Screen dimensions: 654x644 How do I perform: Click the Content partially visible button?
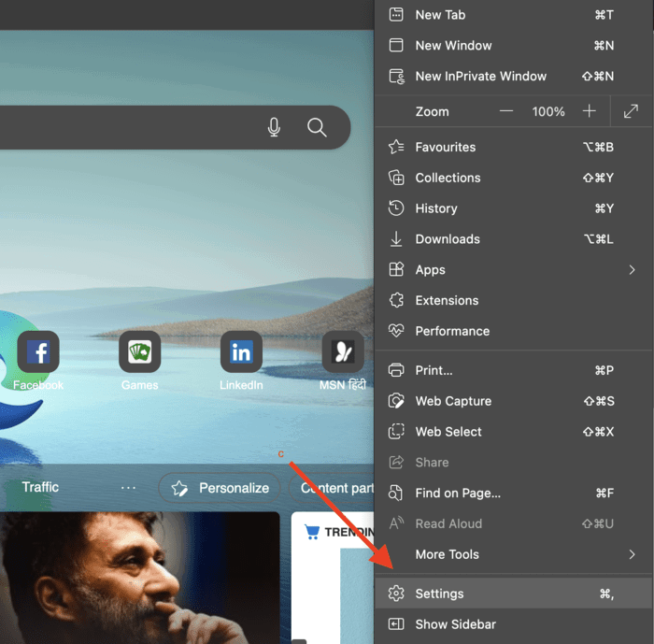coord(332,488)
